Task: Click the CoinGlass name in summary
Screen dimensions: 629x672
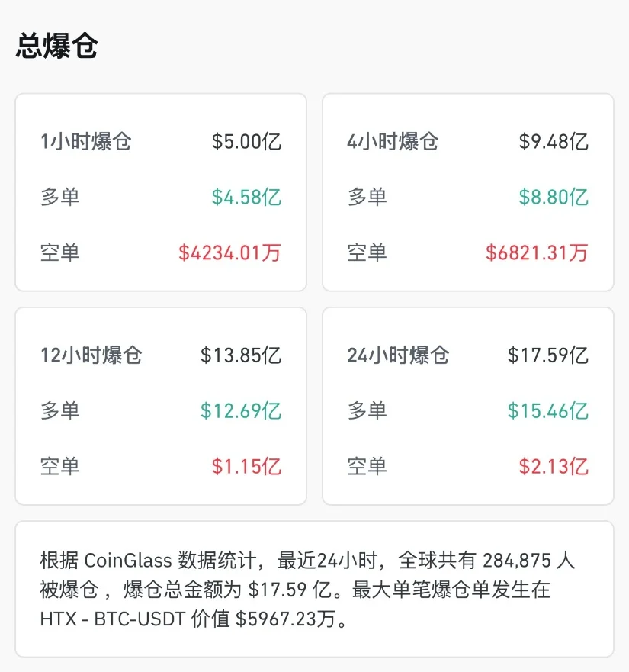Action: pyautogui.click(x=127, y=561)
